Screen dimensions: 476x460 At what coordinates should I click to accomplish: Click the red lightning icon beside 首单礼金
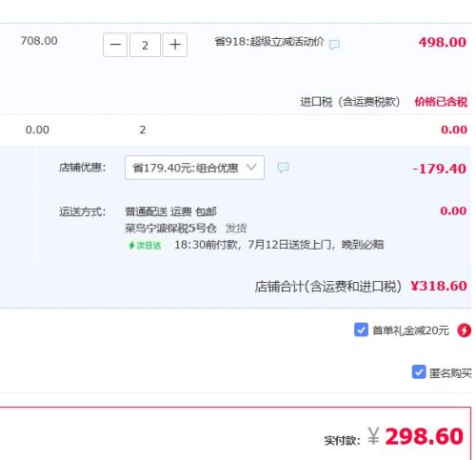tap(465, 330)
